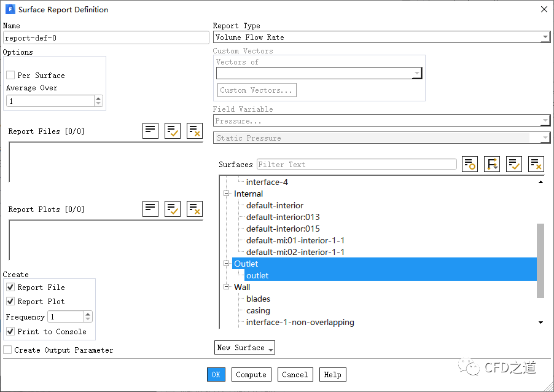Select default-interior:013 in surface tree
Image resolution: width=554 pixels, height=392 pixels.
click(283, 217)
